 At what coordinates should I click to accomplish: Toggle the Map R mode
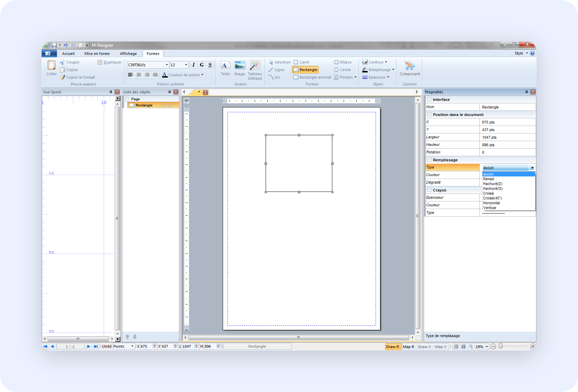click(408, 347)
